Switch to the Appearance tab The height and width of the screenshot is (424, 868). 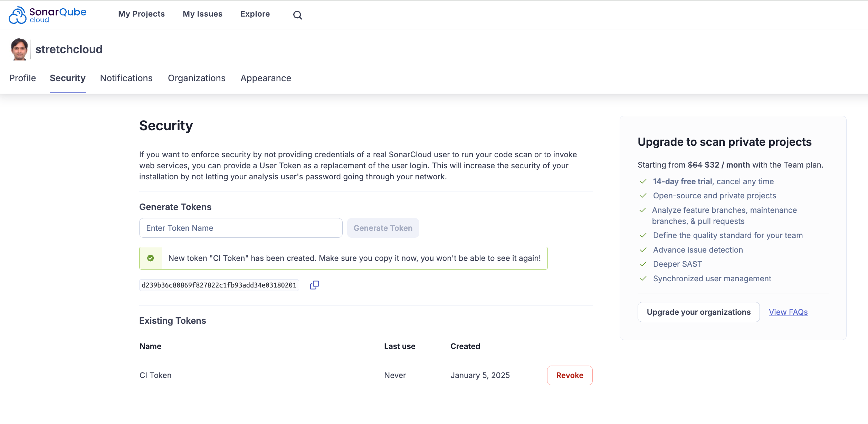click(266, 78)
